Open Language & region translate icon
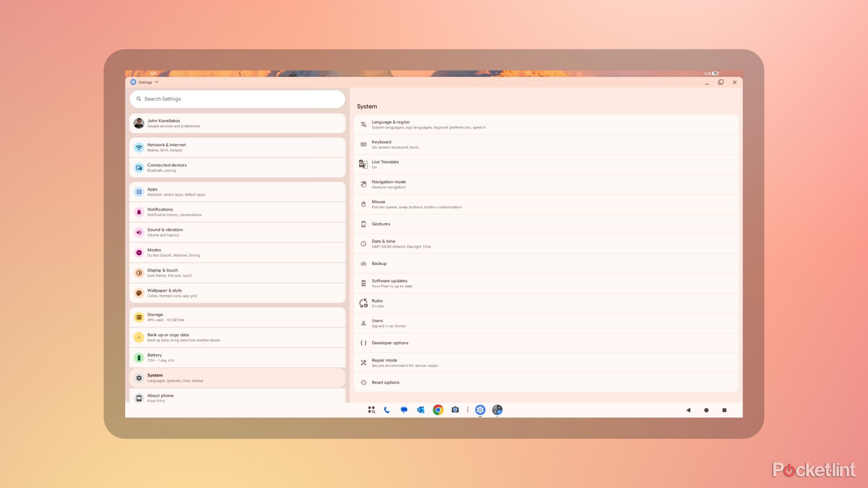 click(x=363, y=124)
